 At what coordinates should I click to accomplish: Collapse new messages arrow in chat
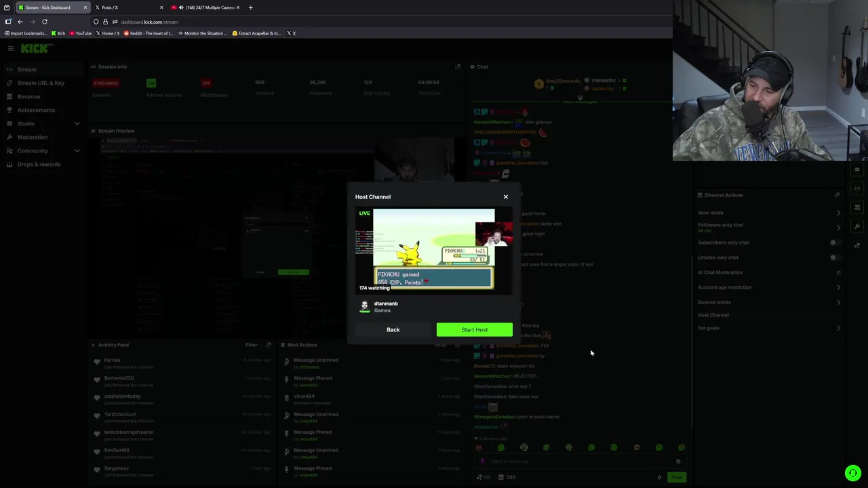click(x=580, y=98)
